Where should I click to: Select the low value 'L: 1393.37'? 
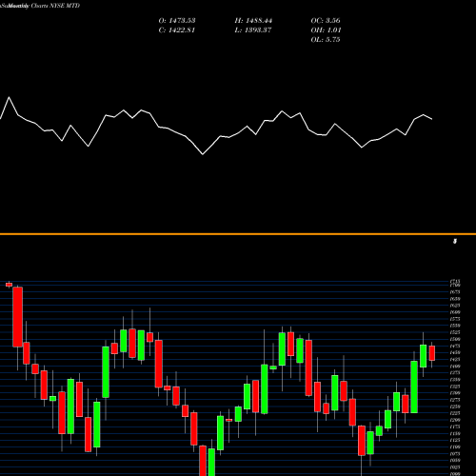253,30
